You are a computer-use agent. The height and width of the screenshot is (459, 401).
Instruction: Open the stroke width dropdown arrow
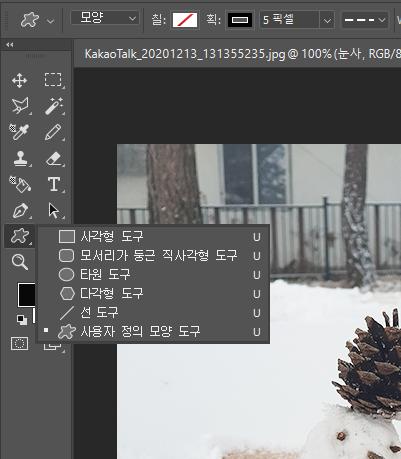click(x=327, y=21)
